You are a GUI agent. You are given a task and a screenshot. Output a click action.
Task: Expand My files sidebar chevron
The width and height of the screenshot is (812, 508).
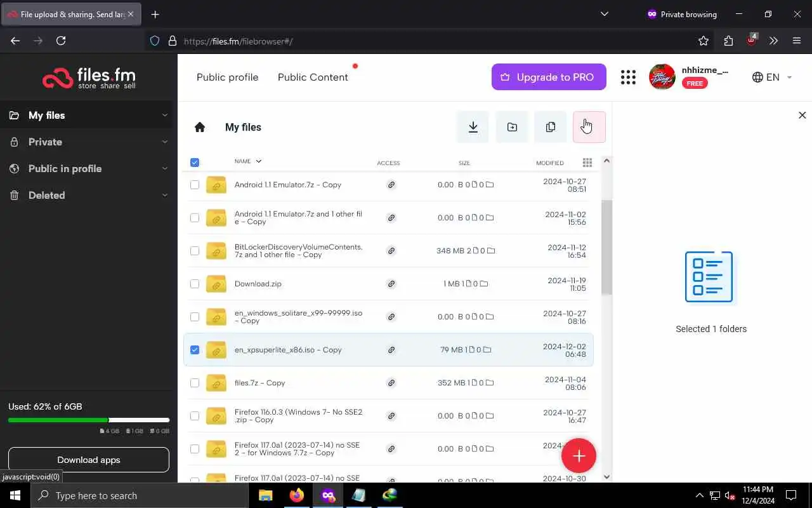coord(165,116)
